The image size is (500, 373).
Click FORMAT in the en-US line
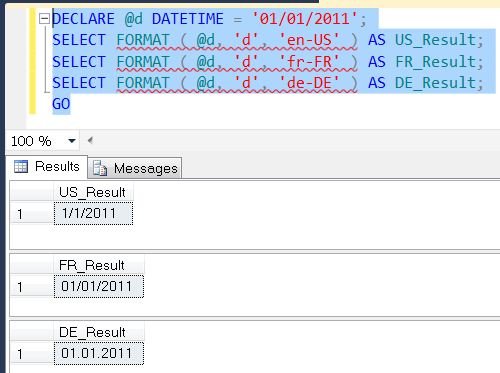pyautogui.click(x=143, y=40)
